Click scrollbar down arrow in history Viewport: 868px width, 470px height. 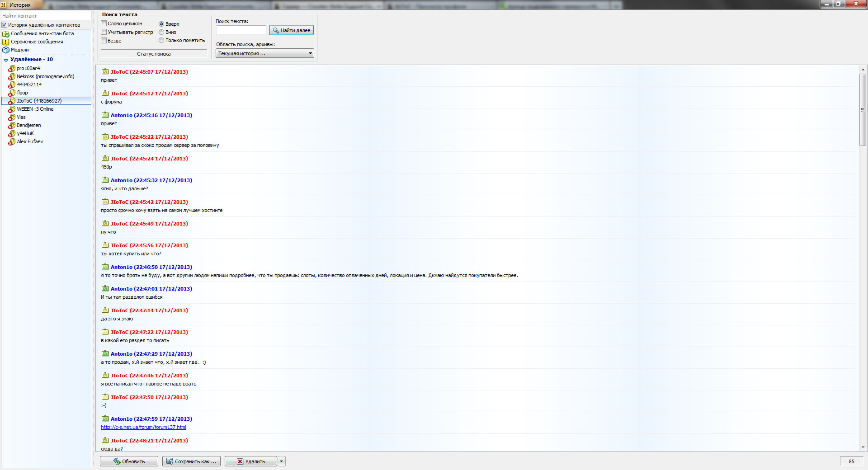863,447
